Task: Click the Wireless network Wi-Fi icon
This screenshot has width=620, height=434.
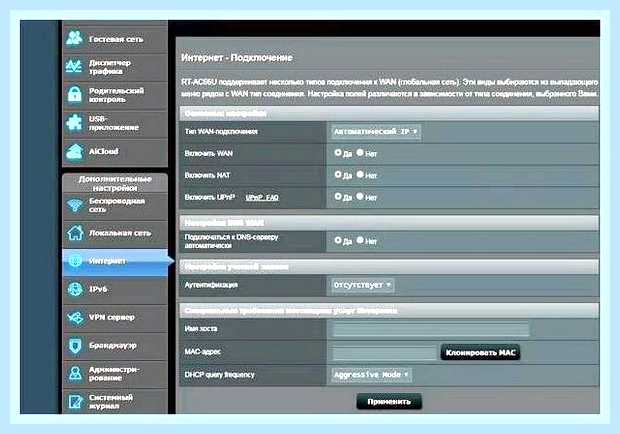Action: pos(74,205)
